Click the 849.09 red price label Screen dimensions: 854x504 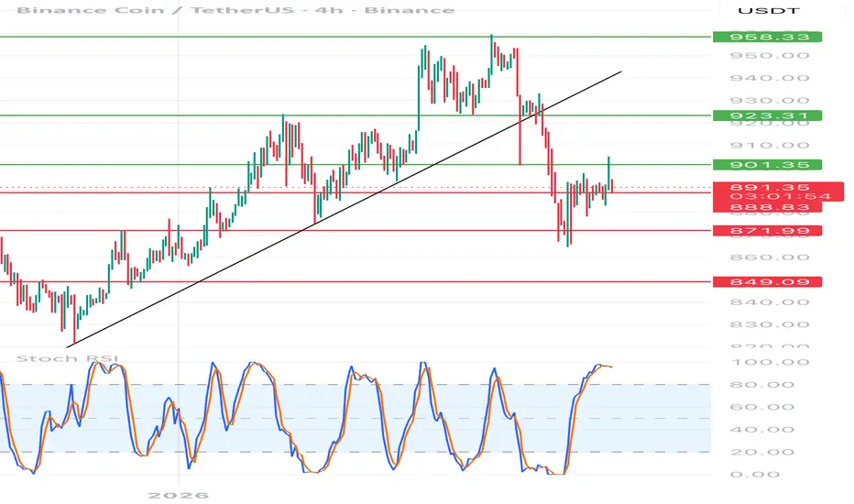click(767, 281)
